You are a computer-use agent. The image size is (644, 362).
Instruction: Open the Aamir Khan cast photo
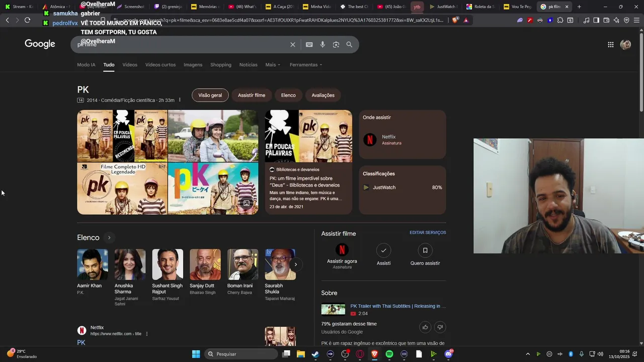pos(93,264)
